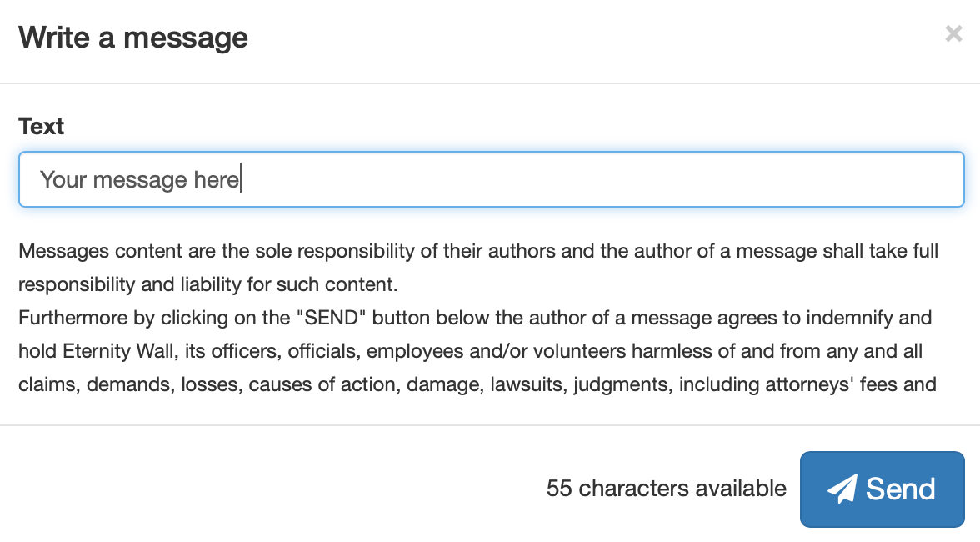Viewport: 980px width, 542px height.
Task: Click "responsibility and liability for such content" line
Action: coord(208,284)
